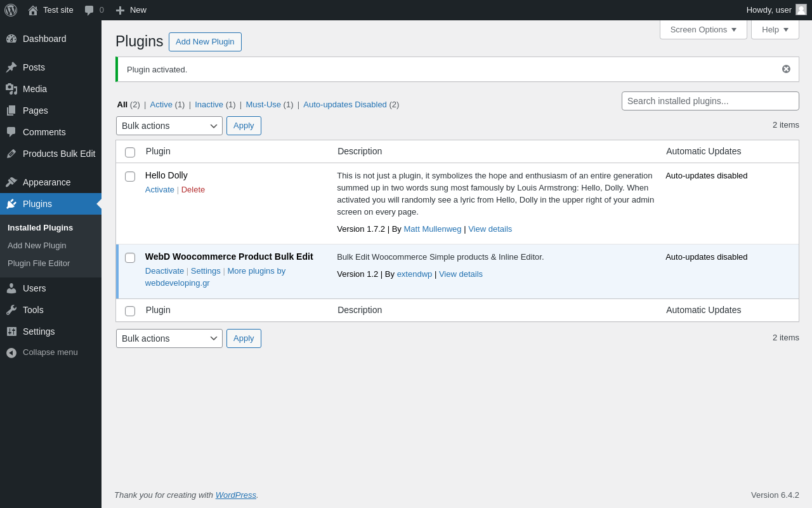Deactivate the WebD Woocommerce plugin
Image resolution: width=812 pixels, height=508 pixels.
tap(164, 271)
